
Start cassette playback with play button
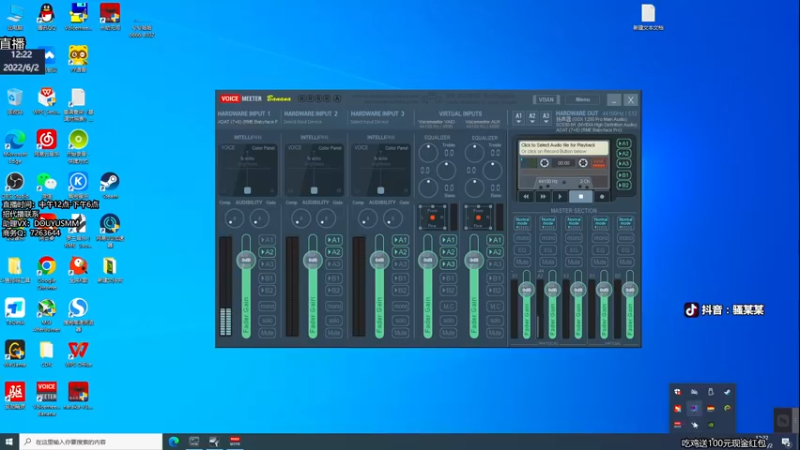(x=560, y=196)
